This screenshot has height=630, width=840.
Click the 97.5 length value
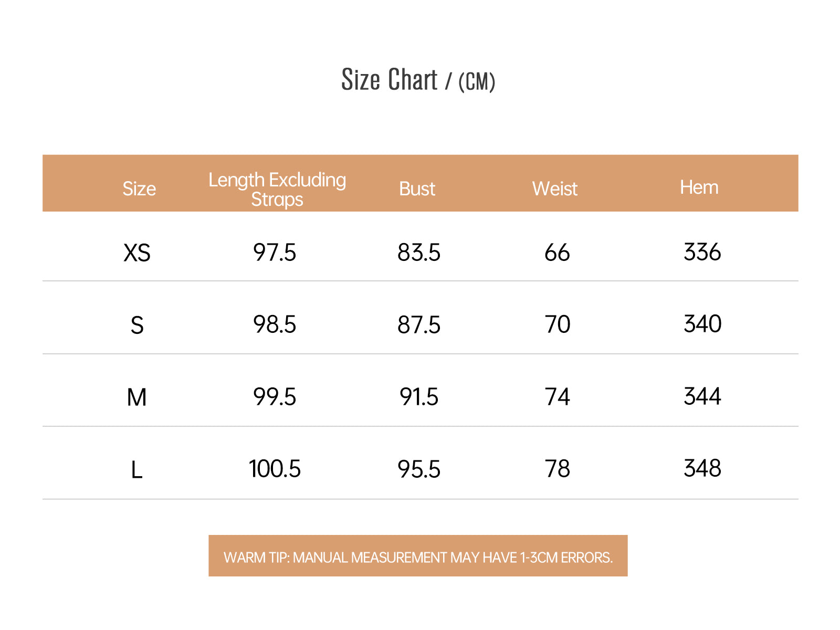pyautogui.click(x=275, y=253)
